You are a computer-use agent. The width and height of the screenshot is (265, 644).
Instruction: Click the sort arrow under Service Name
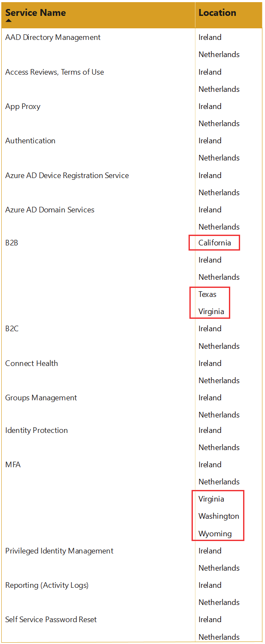click(x=9, y=21)
